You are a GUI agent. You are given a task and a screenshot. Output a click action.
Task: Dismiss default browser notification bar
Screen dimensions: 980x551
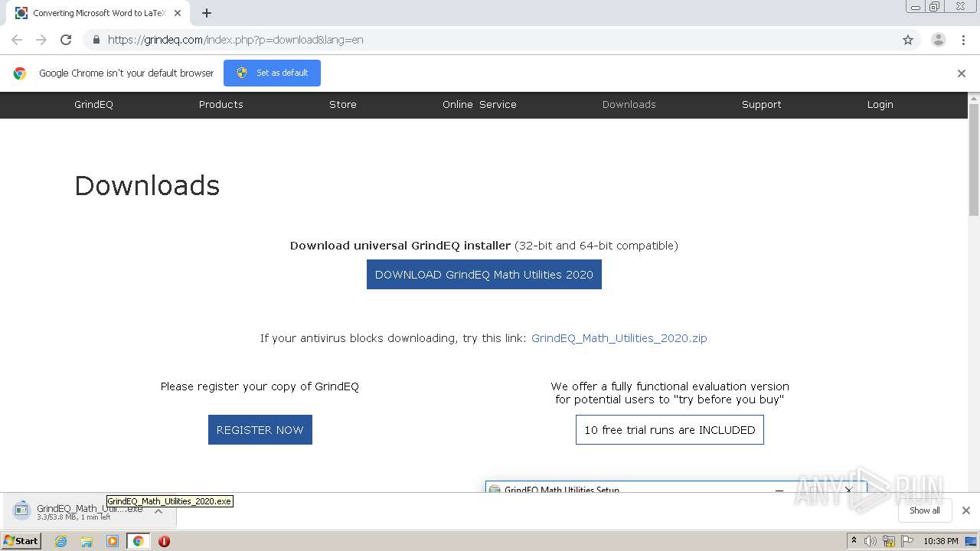pyautogui.click(x=962, y=73)
